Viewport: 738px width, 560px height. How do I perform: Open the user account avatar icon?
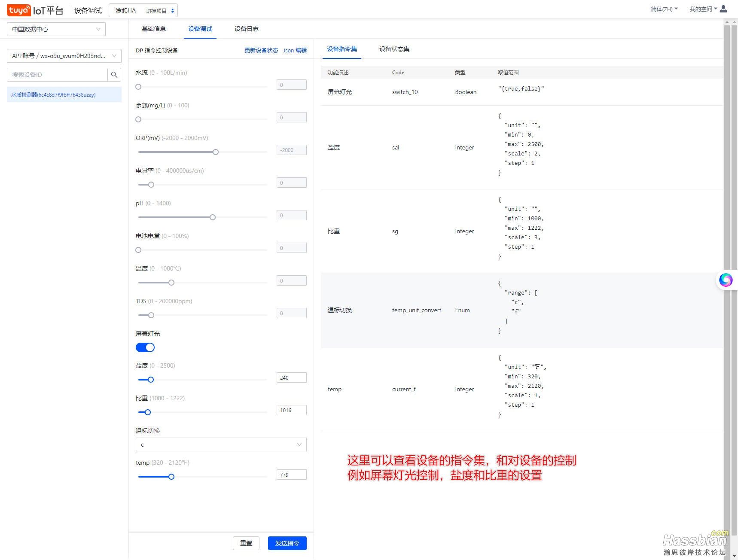click(723, 9)
